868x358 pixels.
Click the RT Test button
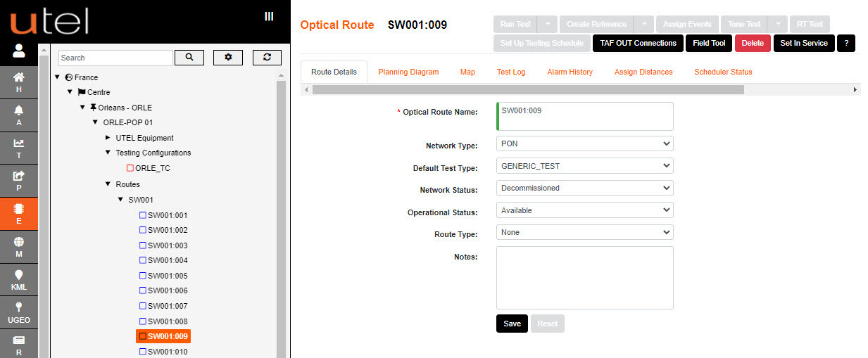coord(810,24)
